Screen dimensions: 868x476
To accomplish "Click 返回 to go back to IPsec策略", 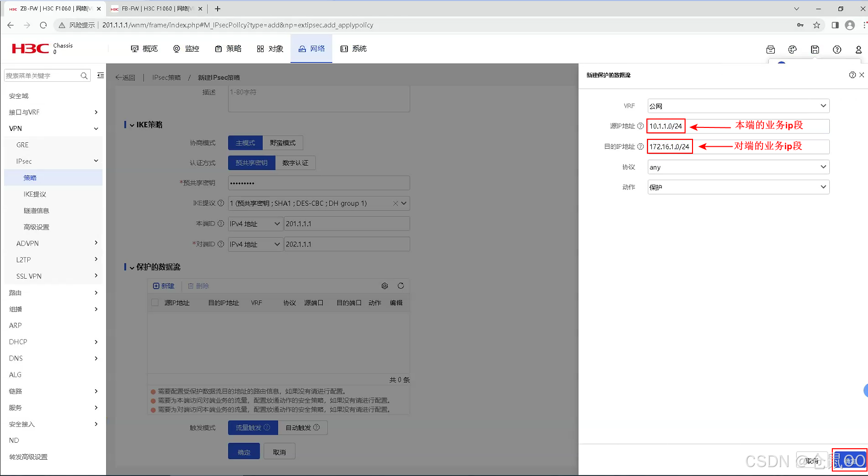I will (125, 77).
